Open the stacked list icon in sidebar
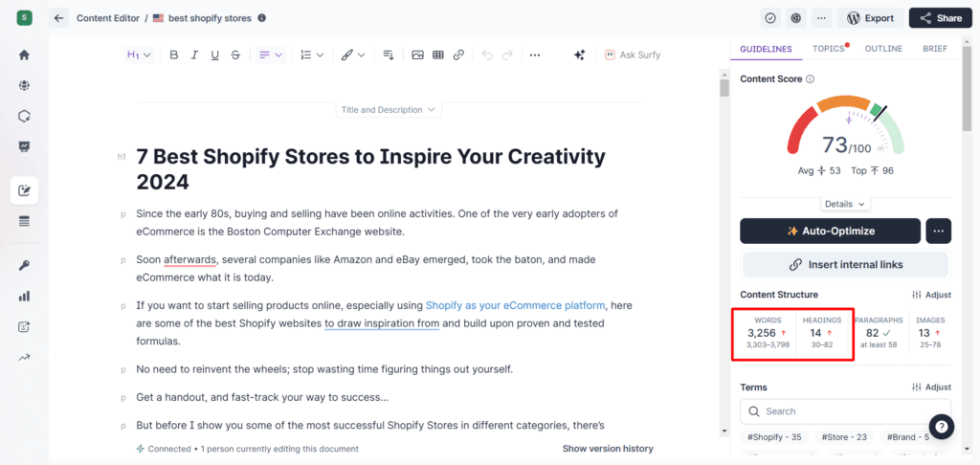 [24, 221]
